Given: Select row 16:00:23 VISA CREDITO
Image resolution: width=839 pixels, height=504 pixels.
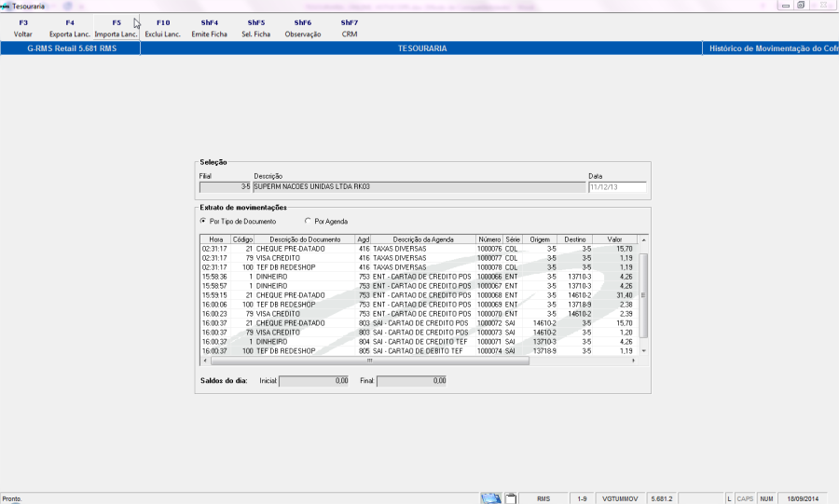Looking at the screenshot, I should click(x=419, y=314).
